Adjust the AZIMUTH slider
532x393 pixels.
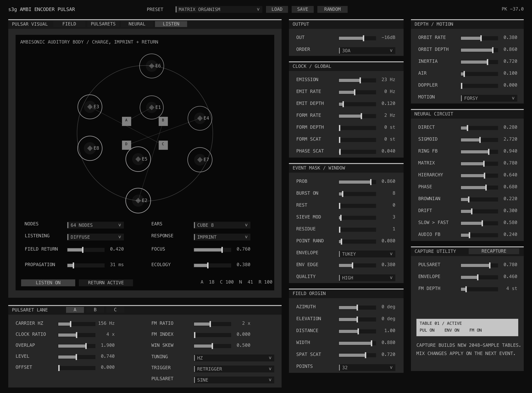(x=357, y=307)
